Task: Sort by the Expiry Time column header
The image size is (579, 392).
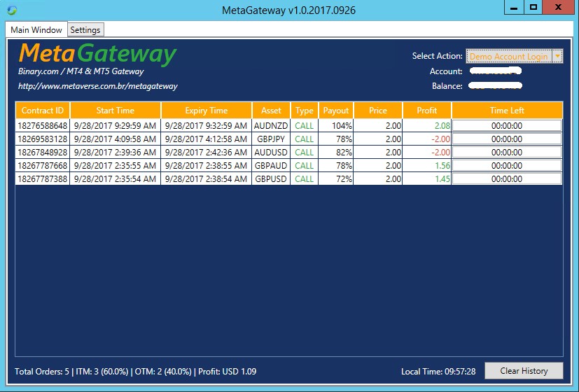Action: click(206, 111)
